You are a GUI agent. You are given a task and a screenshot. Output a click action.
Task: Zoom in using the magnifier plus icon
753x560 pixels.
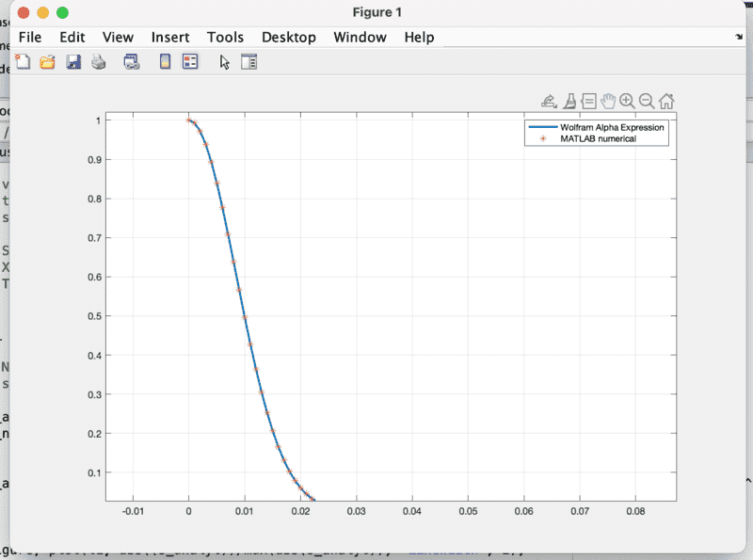coord(627,101)
